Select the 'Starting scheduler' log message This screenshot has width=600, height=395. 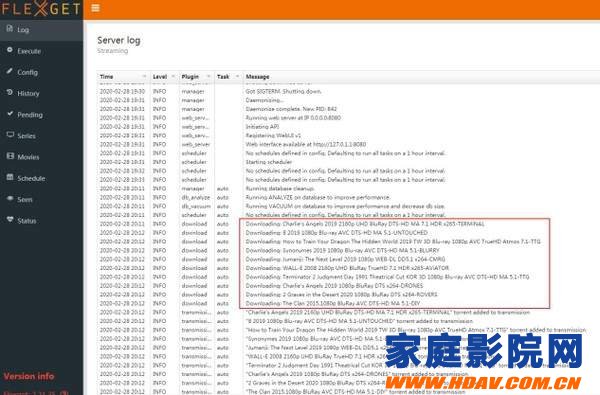coord(269,162)
